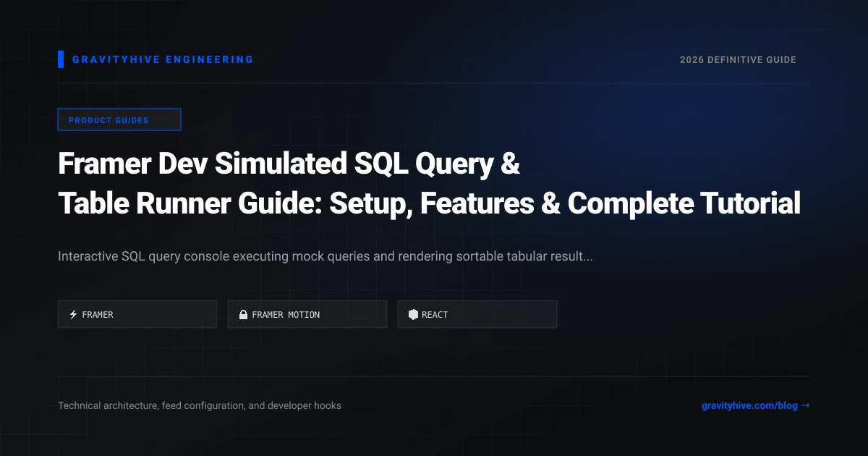
Task: Select the FRAMER tag chip
Action: pos(137,314)
